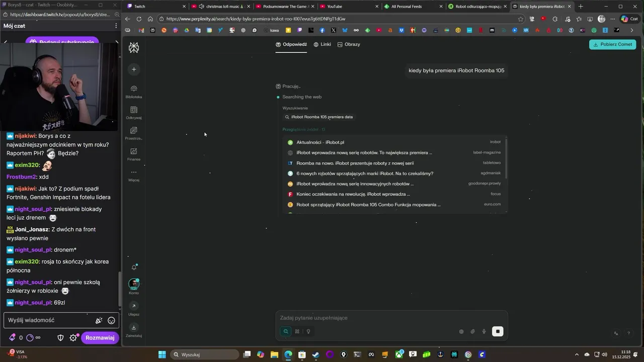
Task: Select the research mode icon in prompt box
Action: (297, 331)
